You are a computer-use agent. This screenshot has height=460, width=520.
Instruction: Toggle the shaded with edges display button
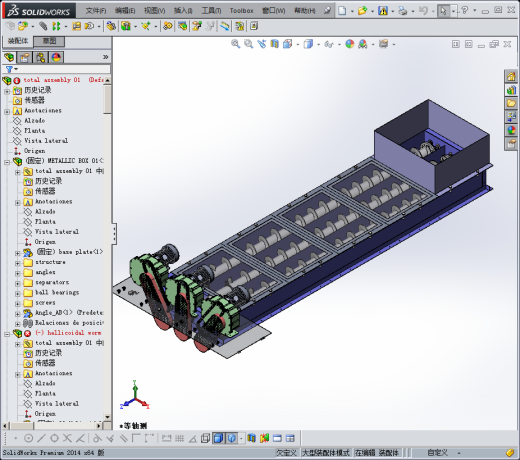[219, 438]
